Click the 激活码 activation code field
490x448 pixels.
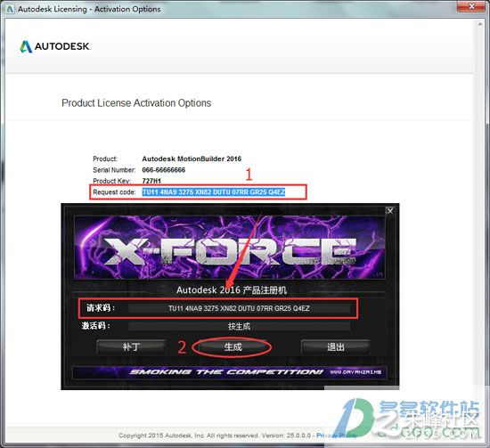tap(239, 326)
